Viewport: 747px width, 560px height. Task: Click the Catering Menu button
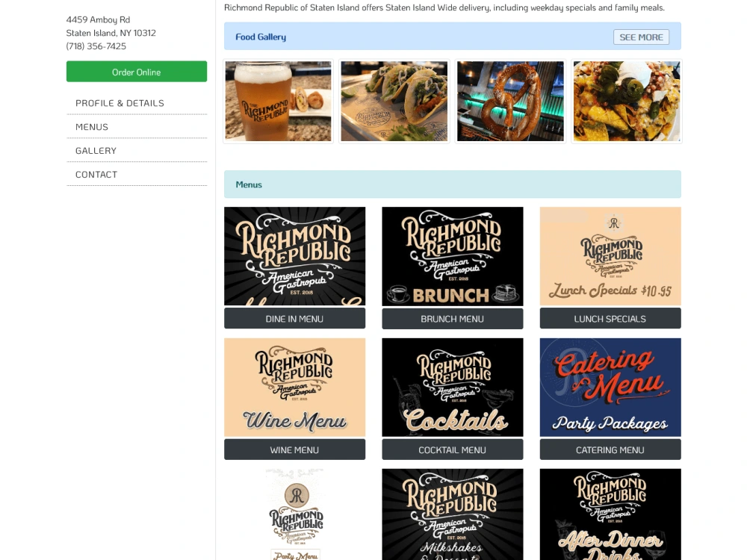[x=610, y=449]
